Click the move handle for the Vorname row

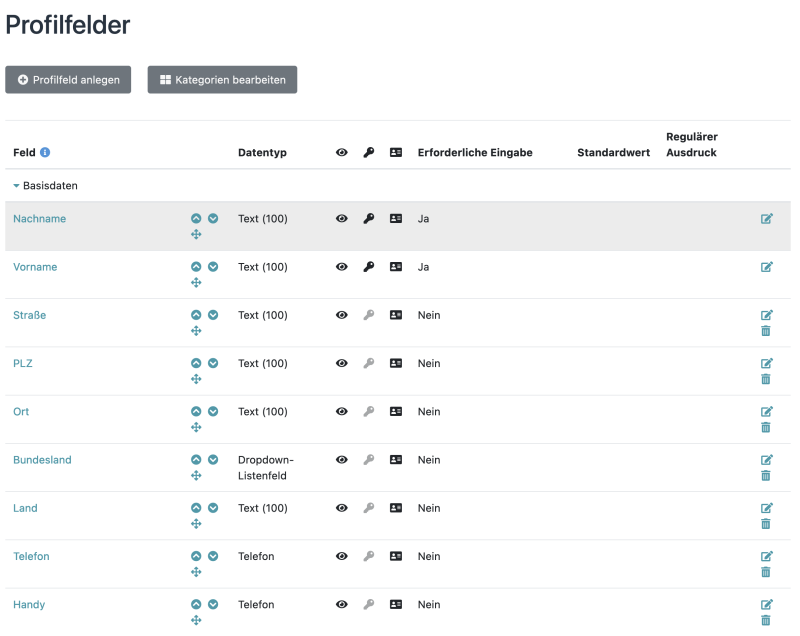pyautogui.click(x=197, y=282)
